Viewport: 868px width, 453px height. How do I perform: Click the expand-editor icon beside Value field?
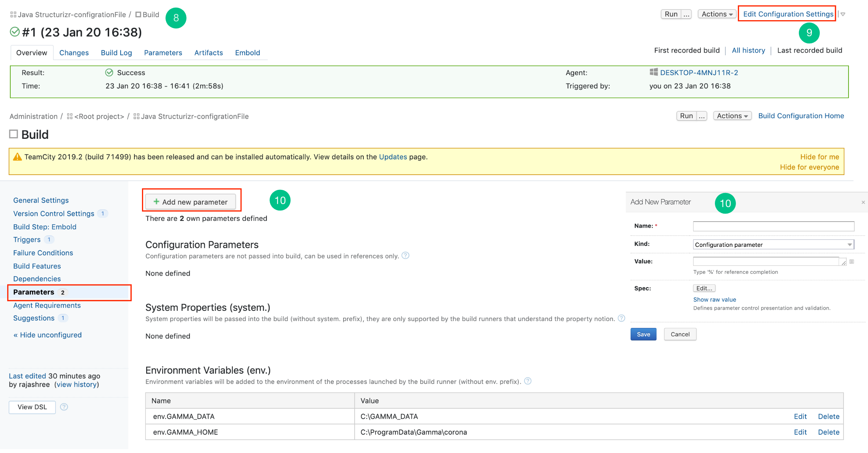tap(852, 262)
